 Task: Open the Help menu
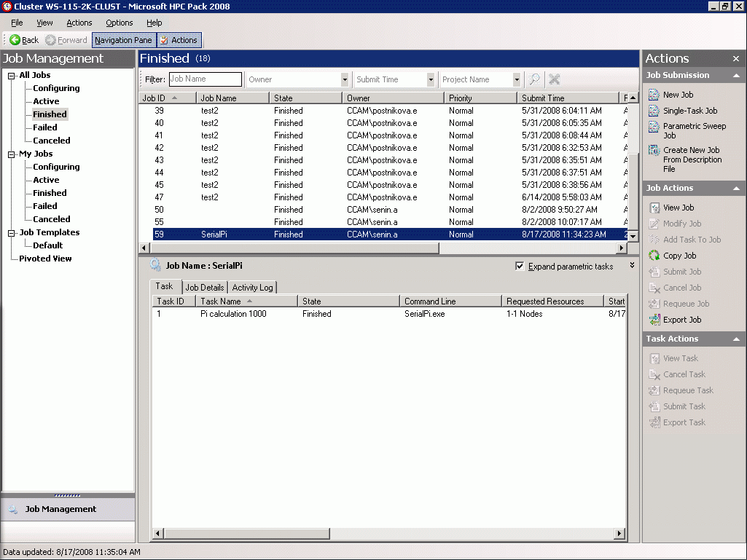[x=155, y=23]
